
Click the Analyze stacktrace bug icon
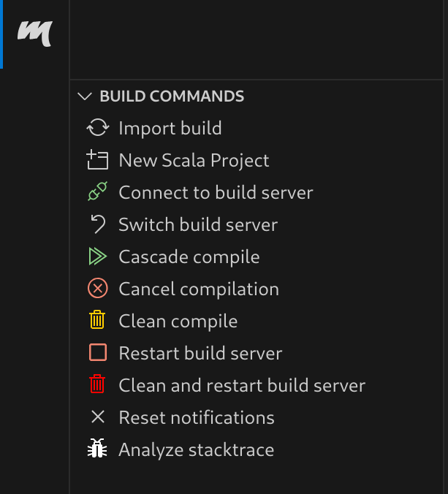(x=97, y=449)
